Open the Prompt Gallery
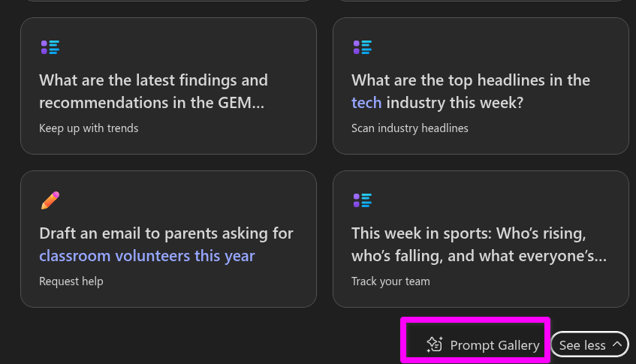The image size is (636, 364). click(494, 345)
